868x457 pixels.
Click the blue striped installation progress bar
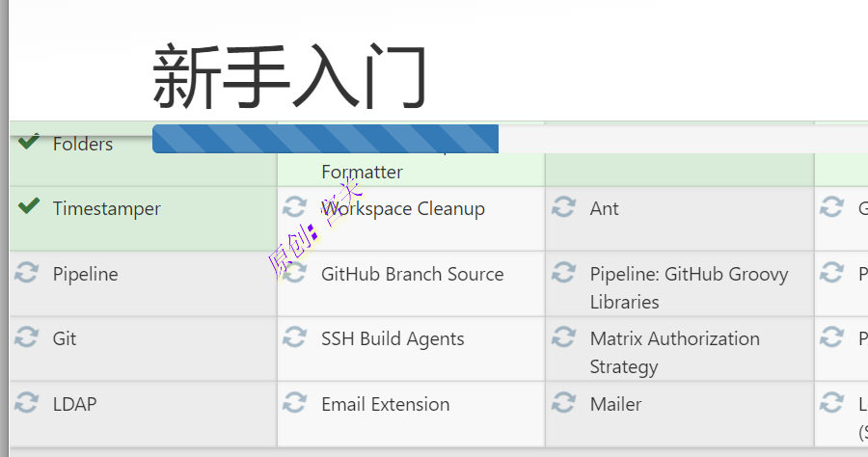pos(325,139)
